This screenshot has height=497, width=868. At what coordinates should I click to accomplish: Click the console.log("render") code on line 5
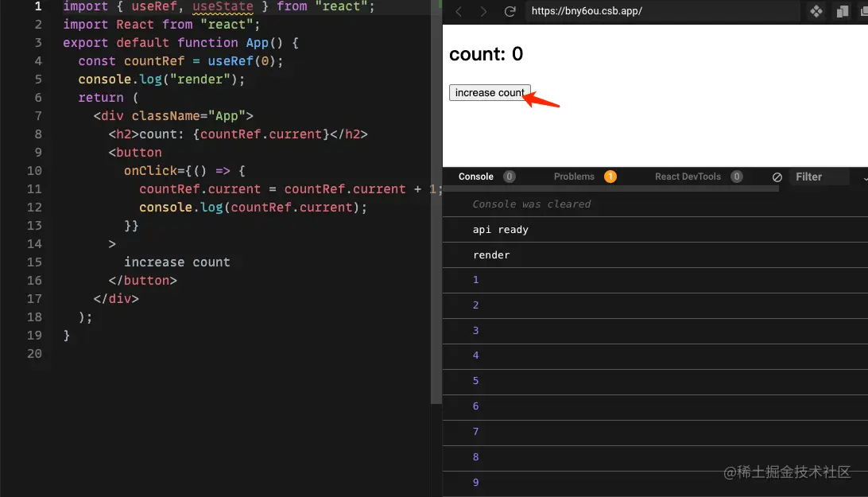[x=161, y=80]
